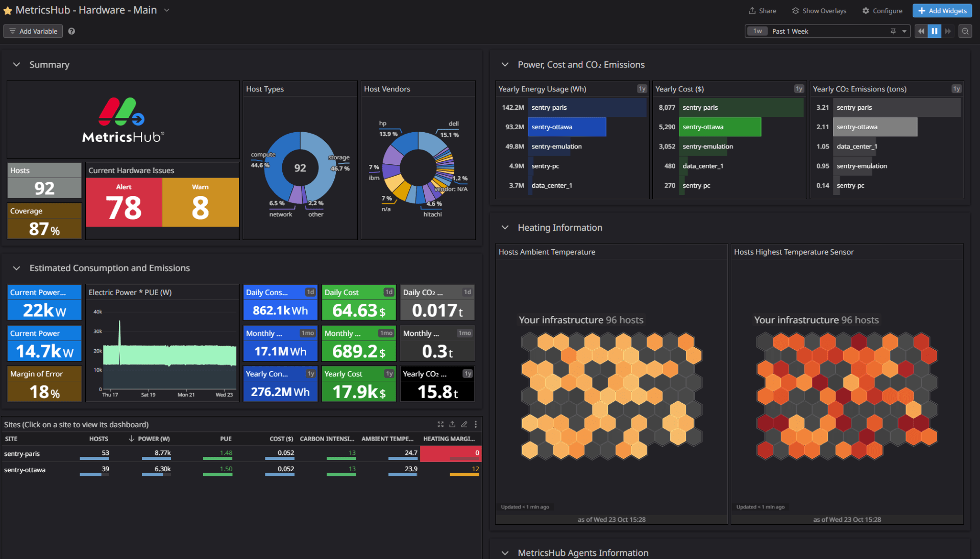Click Add Variable button

(x=33, y=31)
